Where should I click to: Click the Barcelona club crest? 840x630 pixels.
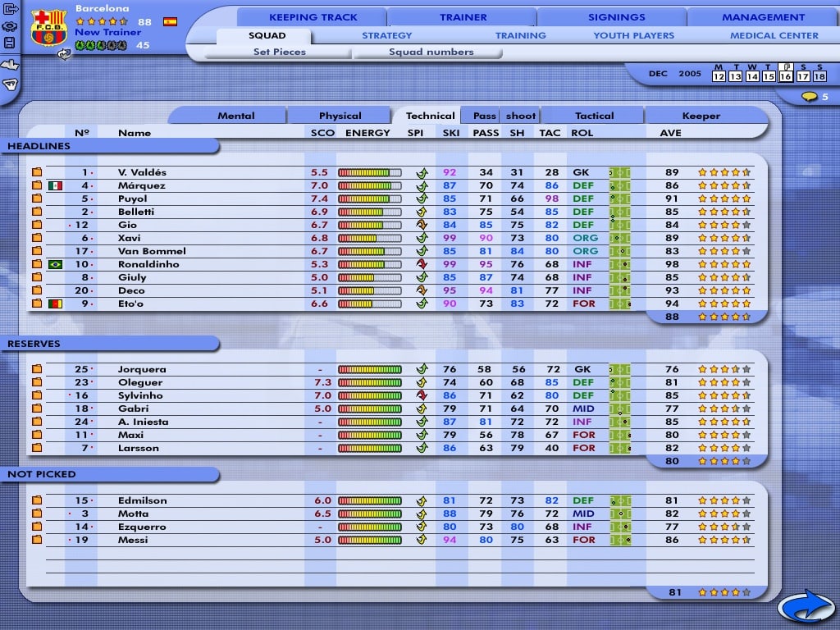tap(48, 28)
